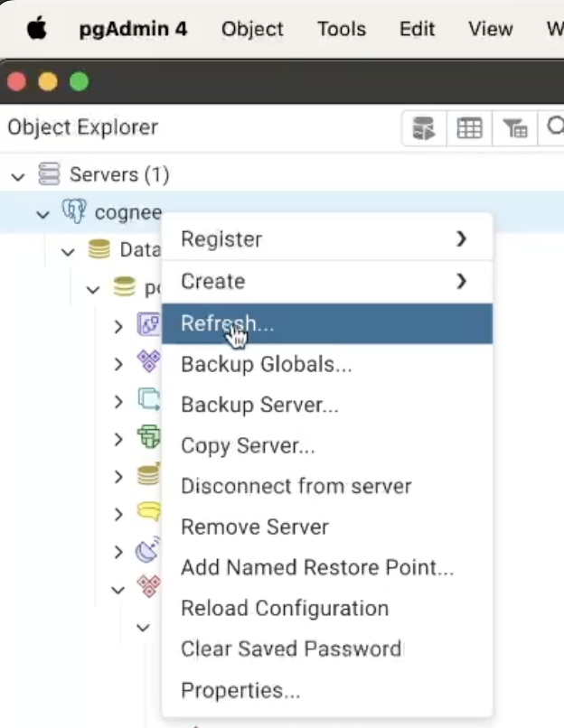Open Properties... from context menu
564x728 pixels.
[x=326, y=690]
